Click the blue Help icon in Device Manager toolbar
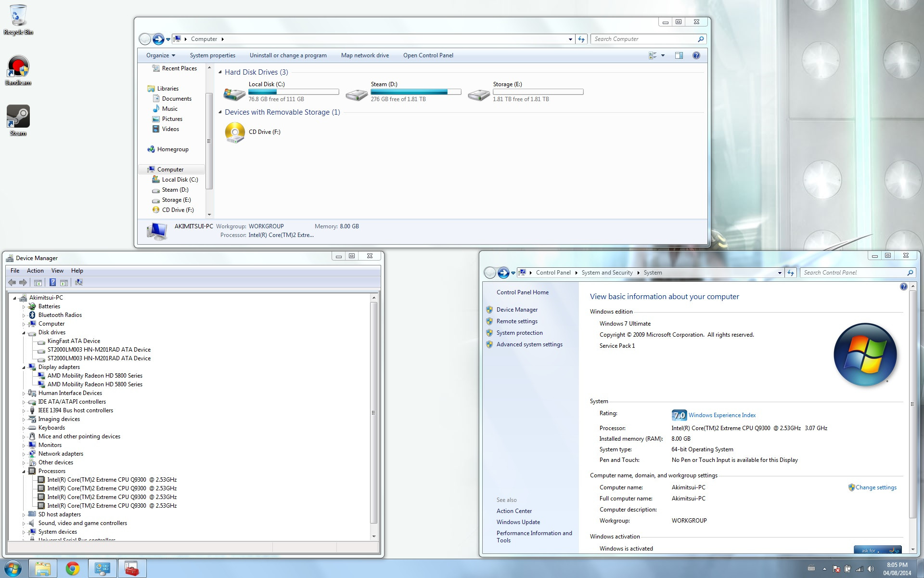924x578 pixels. 52,283
